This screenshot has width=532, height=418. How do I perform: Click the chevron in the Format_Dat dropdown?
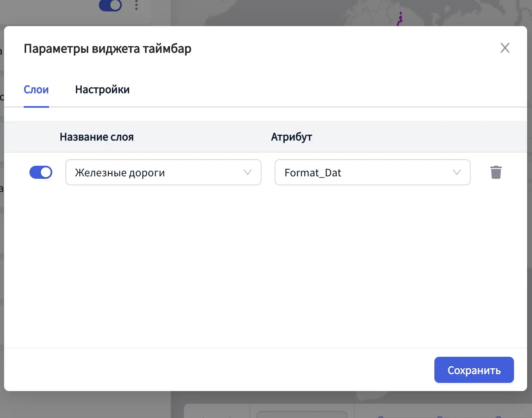[456, 172]
